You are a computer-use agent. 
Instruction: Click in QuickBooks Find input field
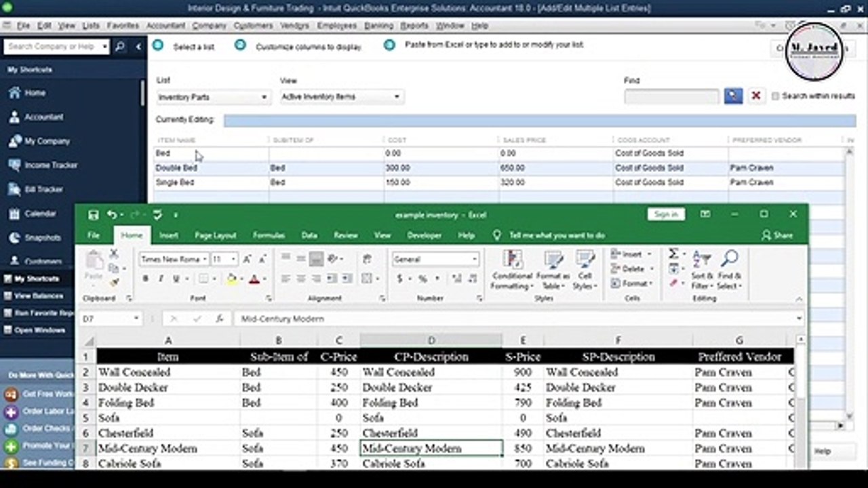(x=671, y=96)
